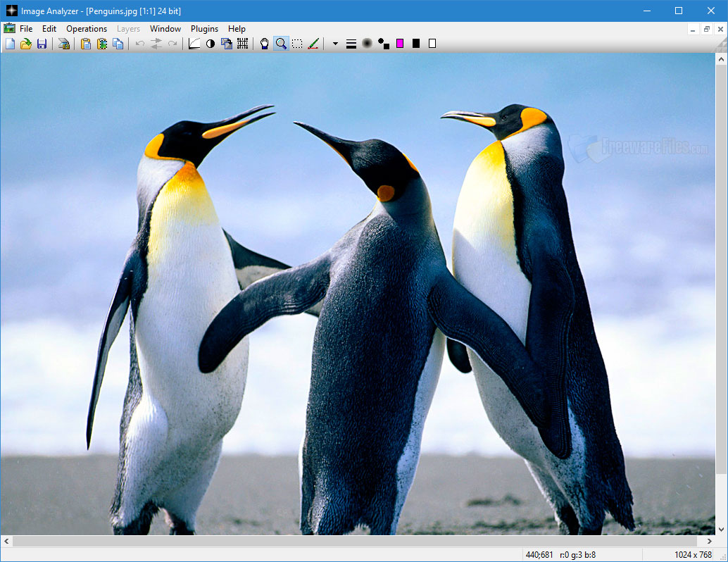Open the tool options dropdown arrow

[334, 43]
